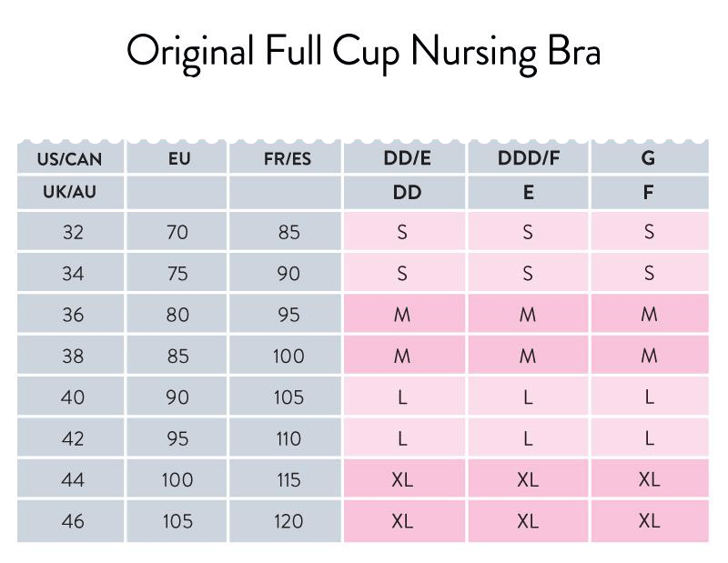Click band size 38 cell

click(x=71, y=356)
